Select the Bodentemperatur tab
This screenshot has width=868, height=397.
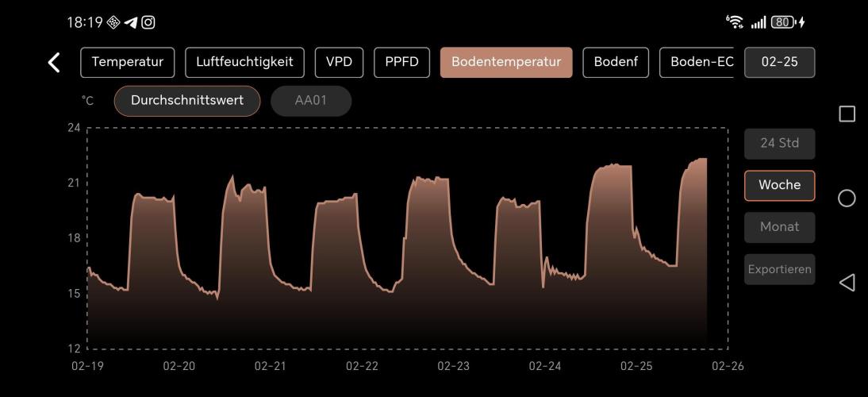pyautogui.click(x=506, y=62)
